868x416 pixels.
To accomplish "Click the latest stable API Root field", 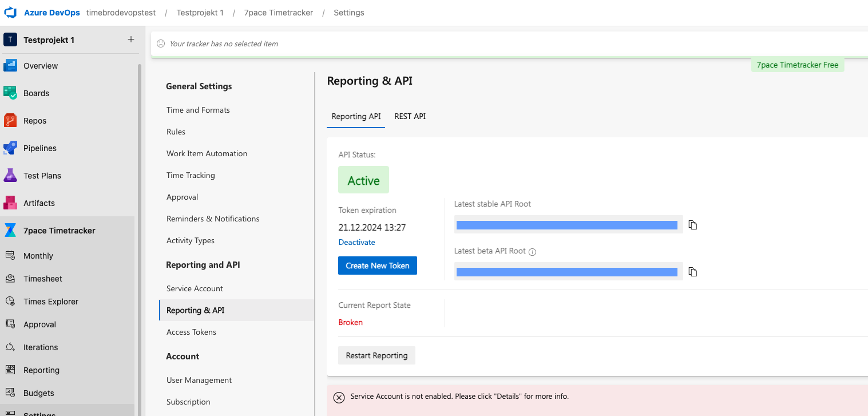I will click(x=566, y=225).
